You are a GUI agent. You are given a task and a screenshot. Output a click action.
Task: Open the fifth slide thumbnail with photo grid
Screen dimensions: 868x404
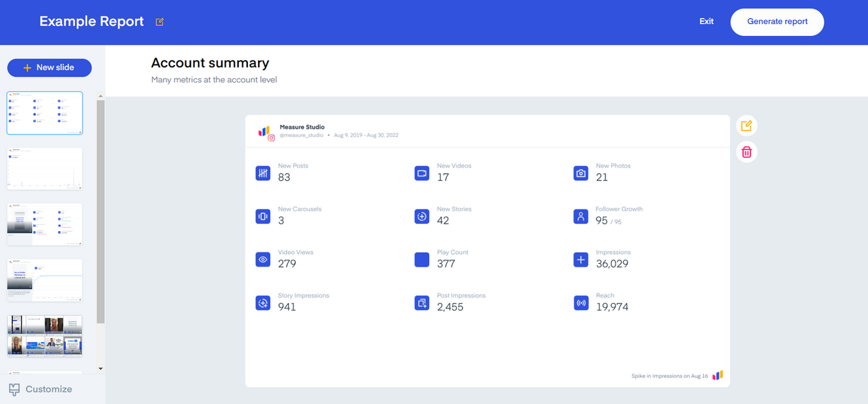[45, 336]
